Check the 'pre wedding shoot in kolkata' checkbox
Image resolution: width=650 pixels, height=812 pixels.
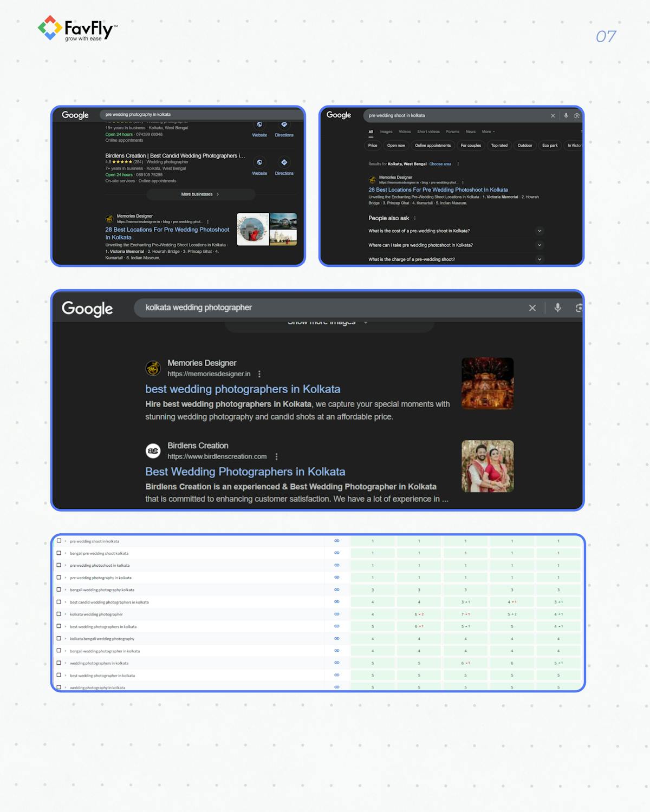coord(60,540)
